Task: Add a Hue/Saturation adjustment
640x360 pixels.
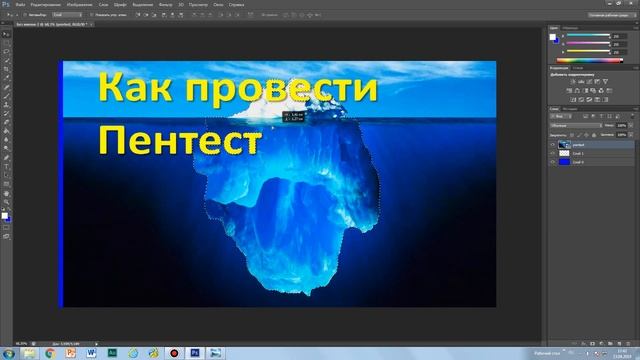Action: click(x=569, y=91)
